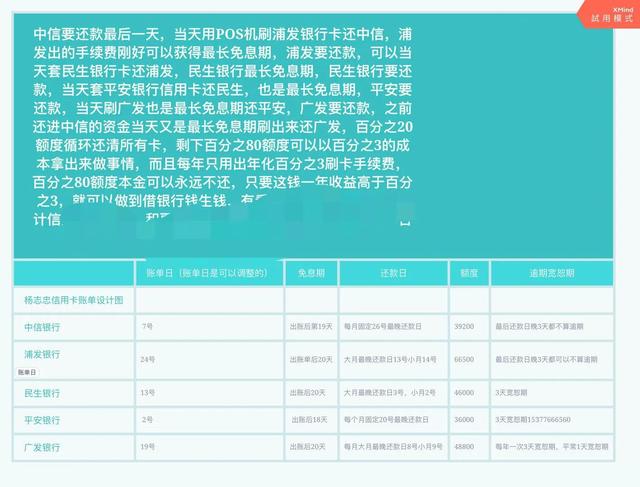640x487 pixels.
Task: Select the 66500 credit limit cell
Action: click(x=469, y=360)
